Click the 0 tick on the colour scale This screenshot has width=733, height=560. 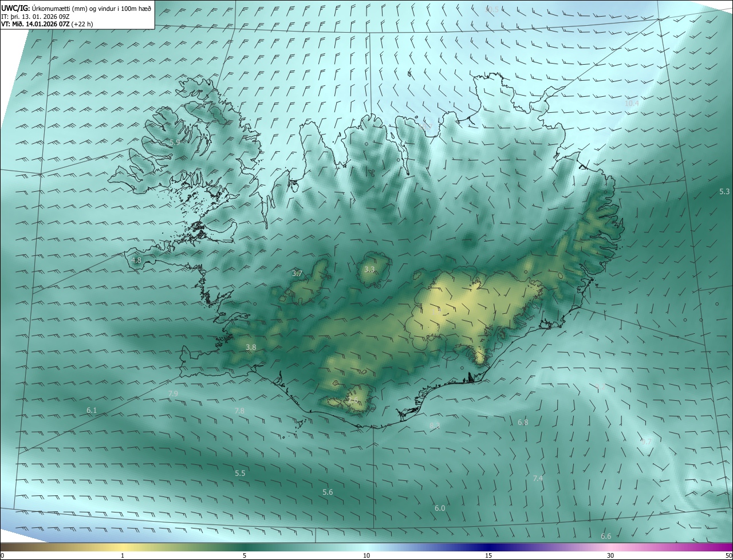click(2, 555)
